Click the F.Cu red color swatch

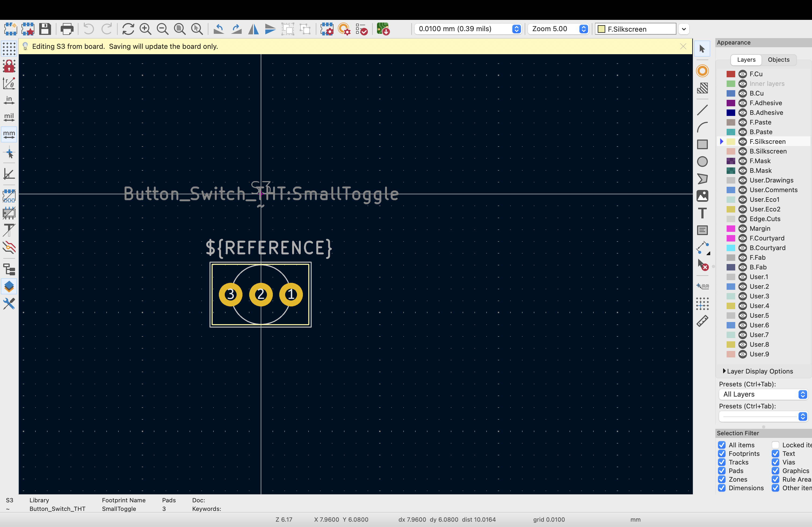[731, 74]
